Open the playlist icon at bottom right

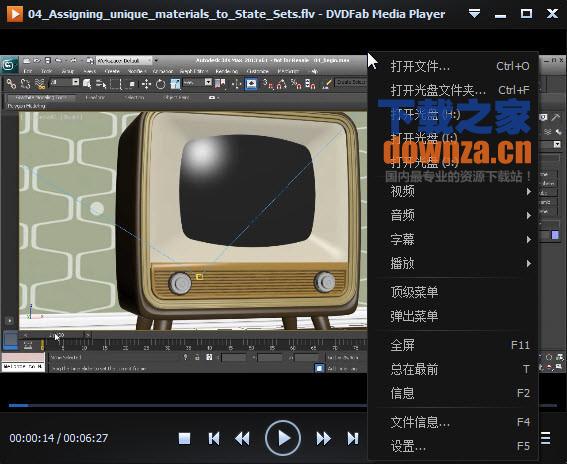coord(545,438)
